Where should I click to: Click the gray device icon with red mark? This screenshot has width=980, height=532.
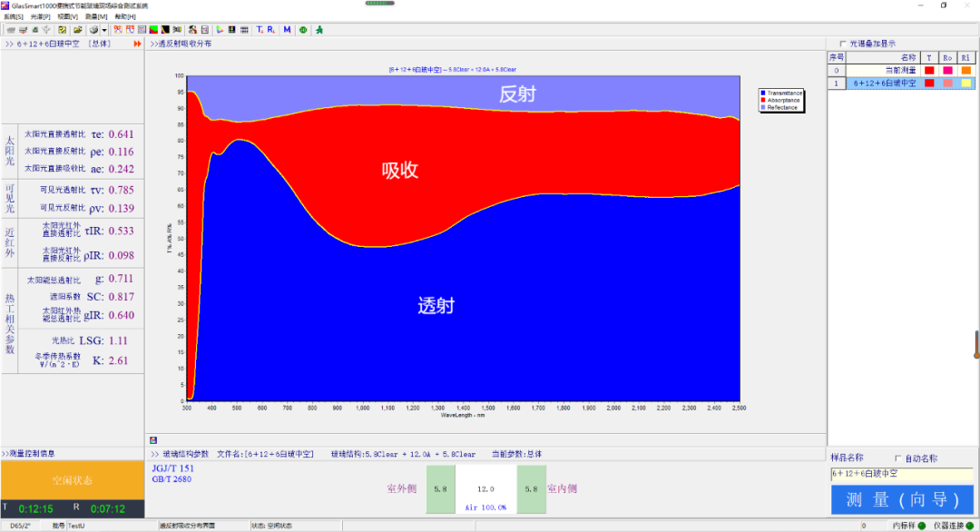coord(23,29)
